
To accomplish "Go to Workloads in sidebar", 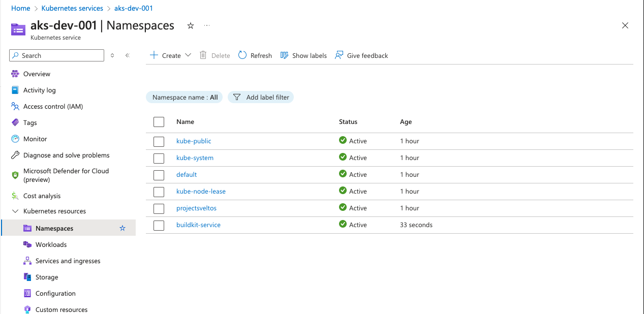I will (x=51, y=244).
